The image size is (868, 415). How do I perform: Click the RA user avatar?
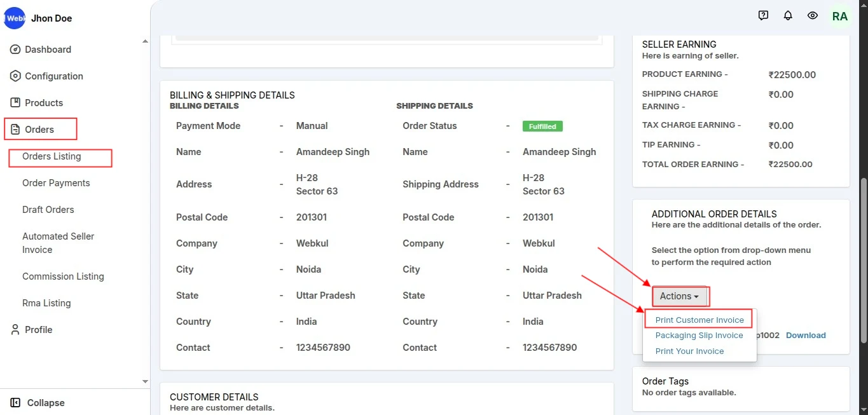pos(839,17)
